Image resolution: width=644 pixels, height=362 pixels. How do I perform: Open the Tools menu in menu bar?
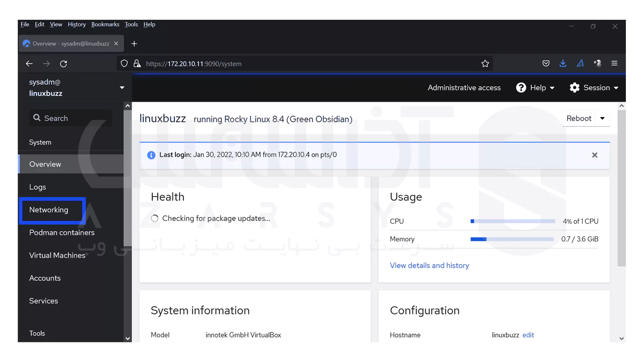pos(131,24)
